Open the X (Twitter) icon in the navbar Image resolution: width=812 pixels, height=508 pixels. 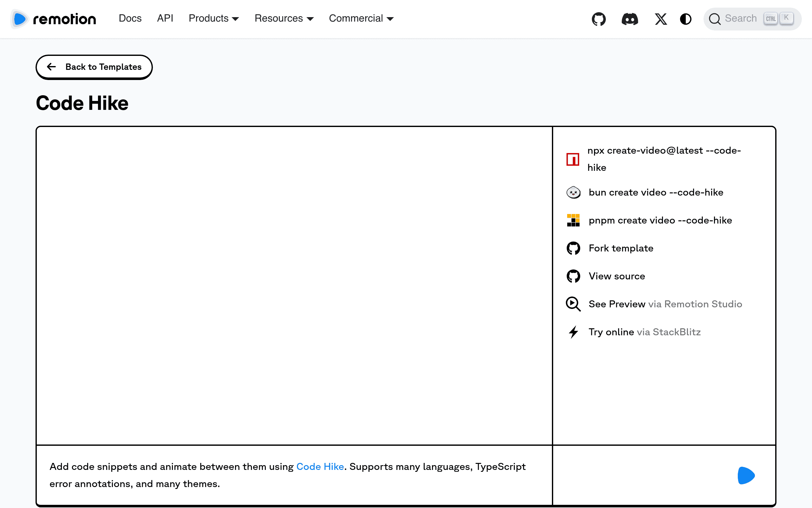tap(661, 19)
